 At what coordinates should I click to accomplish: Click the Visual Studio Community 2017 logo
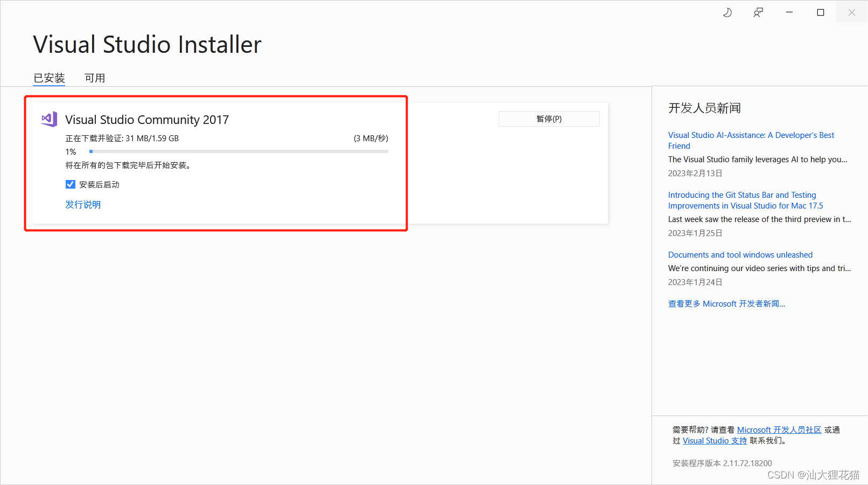click(x=48, y=119)
